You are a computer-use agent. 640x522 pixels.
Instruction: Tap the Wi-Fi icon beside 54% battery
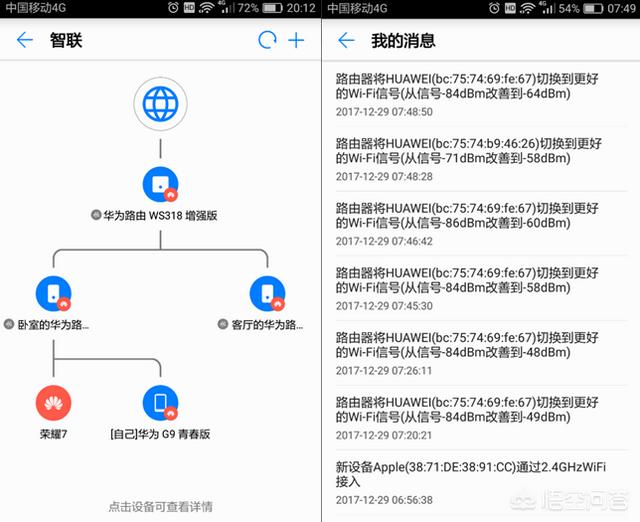click(x=528, y=8)
